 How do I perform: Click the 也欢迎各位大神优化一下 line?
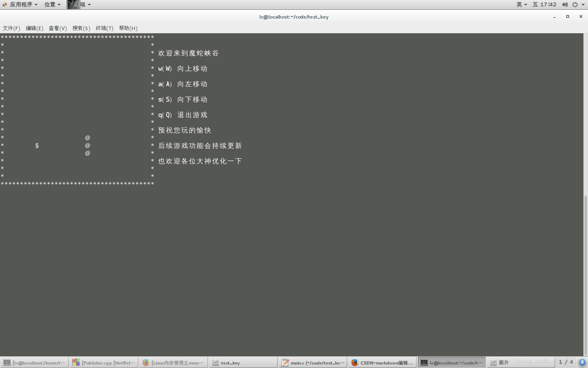200,161
